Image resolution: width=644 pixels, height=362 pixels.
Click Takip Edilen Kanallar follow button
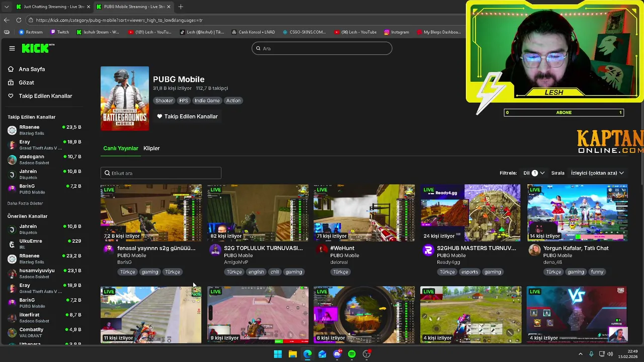(187, 116)
